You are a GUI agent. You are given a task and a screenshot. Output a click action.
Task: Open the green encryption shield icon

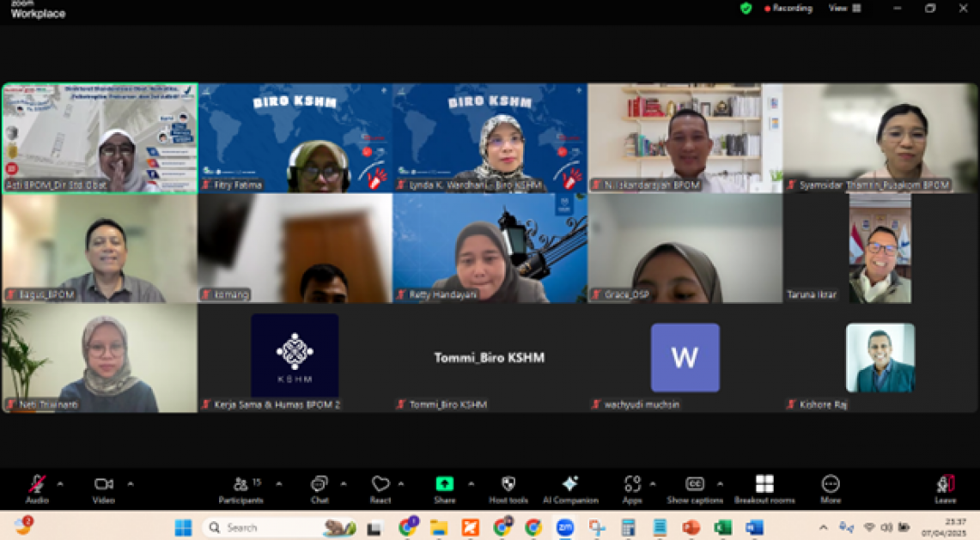click(x=746, y=9)
